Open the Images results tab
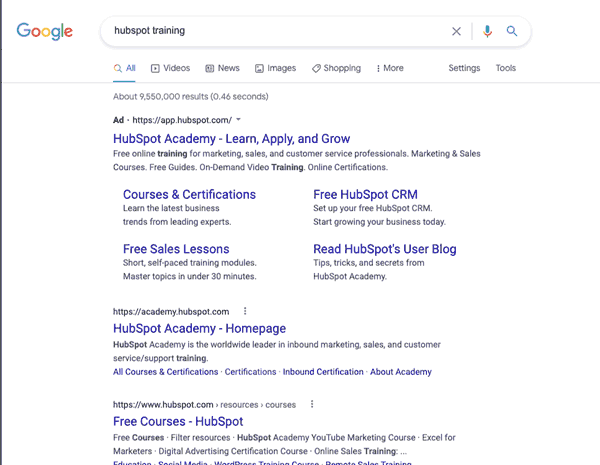 tap(275, 68)
